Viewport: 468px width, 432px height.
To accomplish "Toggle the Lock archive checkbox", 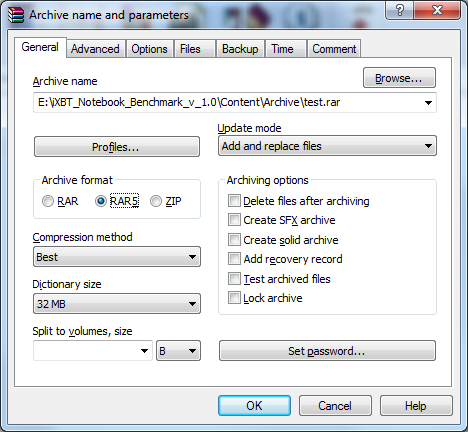I will 234,298.
